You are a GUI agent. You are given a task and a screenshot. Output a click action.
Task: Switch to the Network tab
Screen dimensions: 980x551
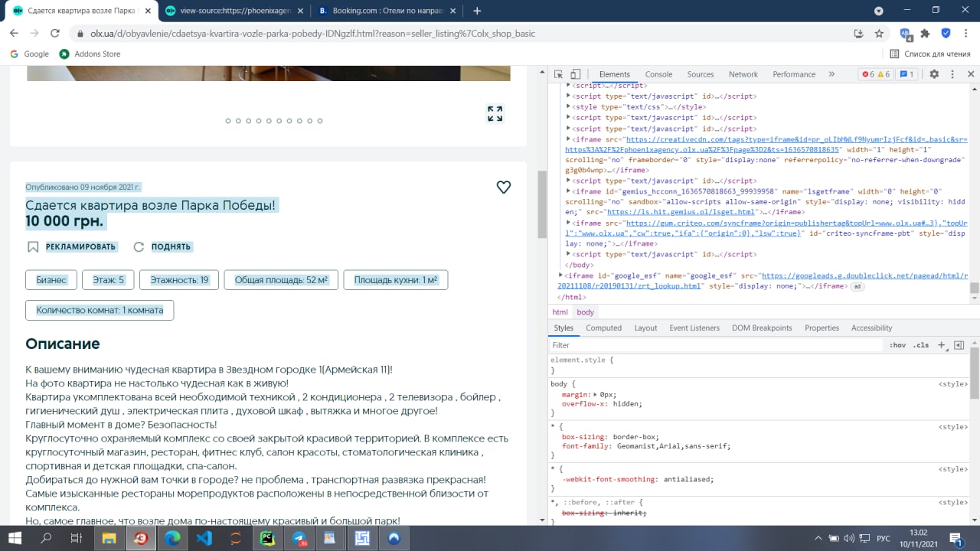coord(743,74)
